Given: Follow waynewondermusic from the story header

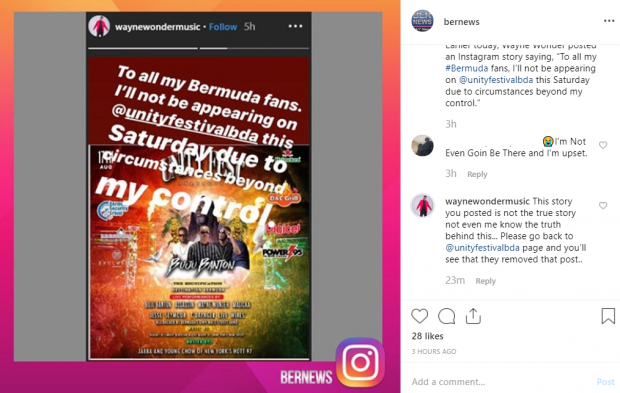Looking at the screenshot, I should (223, 27).
